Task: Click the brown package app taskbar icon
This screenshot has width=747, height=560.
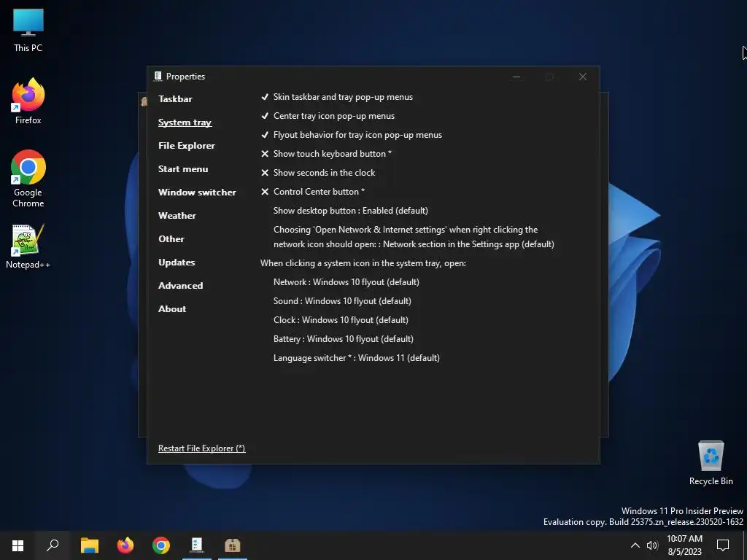Action: (x=233, y=545)
